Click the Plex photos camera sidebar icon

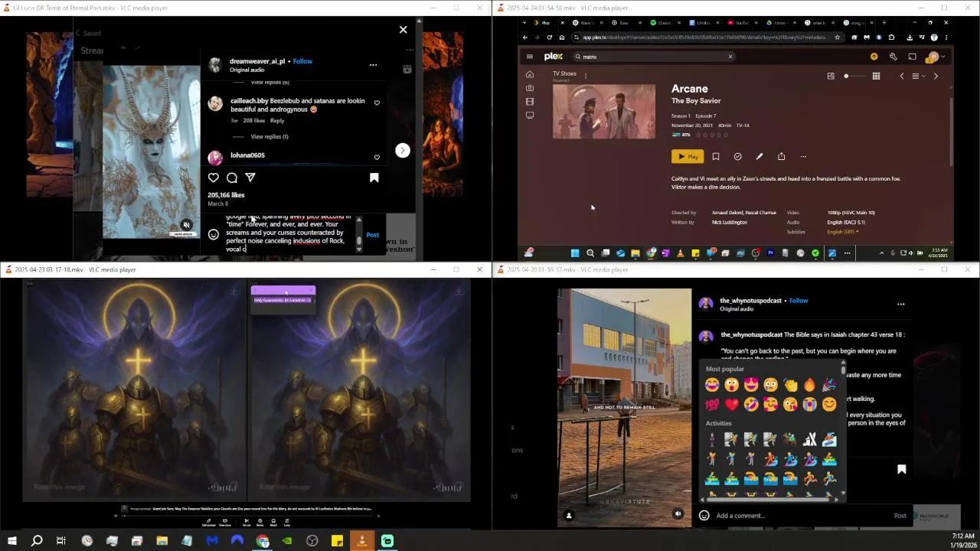click(529, 88)
